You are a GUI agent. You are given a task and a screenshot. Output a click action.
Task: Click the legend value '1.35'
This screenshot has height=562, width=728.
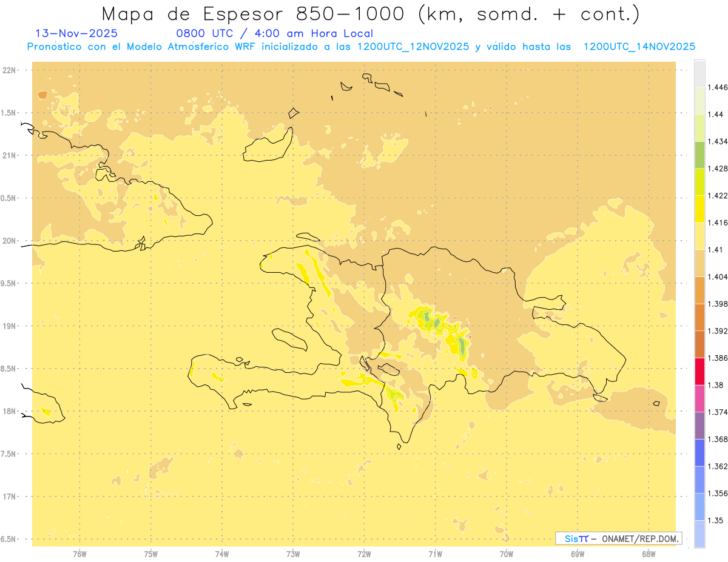pyautogui.click(x=716, y=520)
